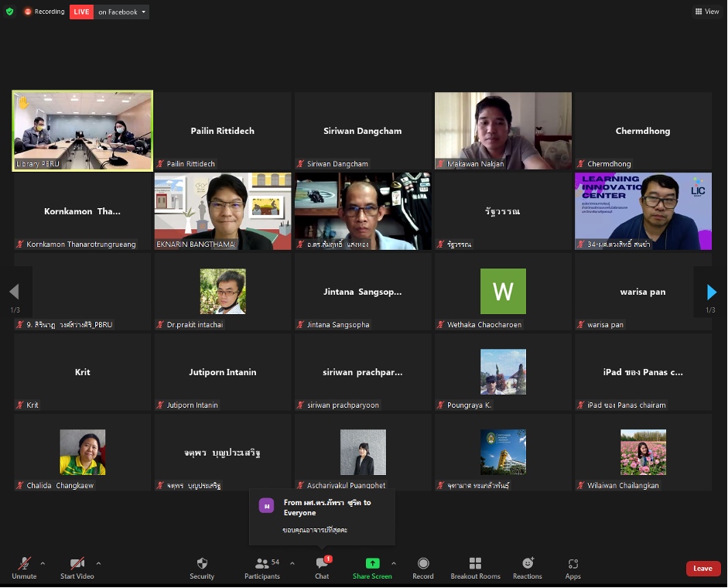Expand the Share Screen options arrow
The image size is (728, 588).
[394, 563]
